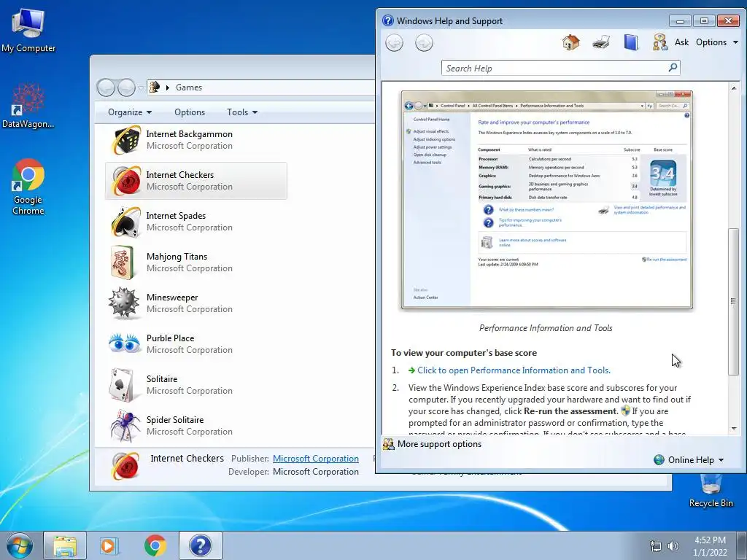Open Windows Explorer from taskbar
The image size is (747, 560).
coord(65,545)
